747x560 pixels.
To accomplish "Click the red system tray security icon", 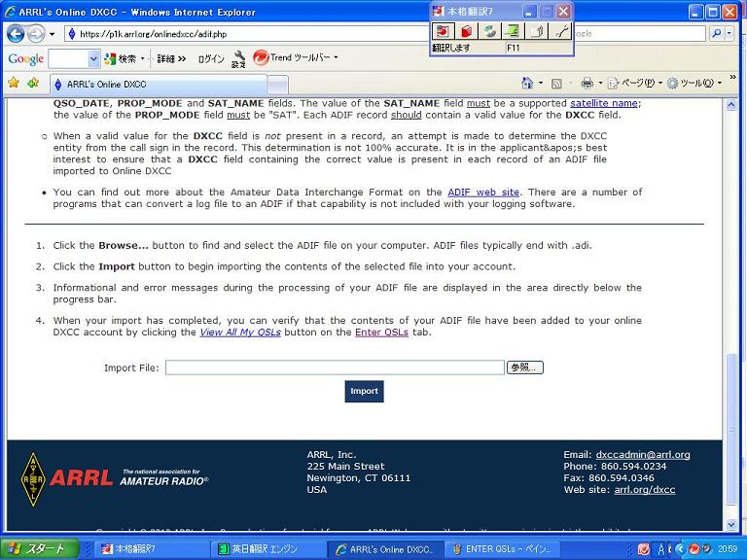I will tap(643, 549).
